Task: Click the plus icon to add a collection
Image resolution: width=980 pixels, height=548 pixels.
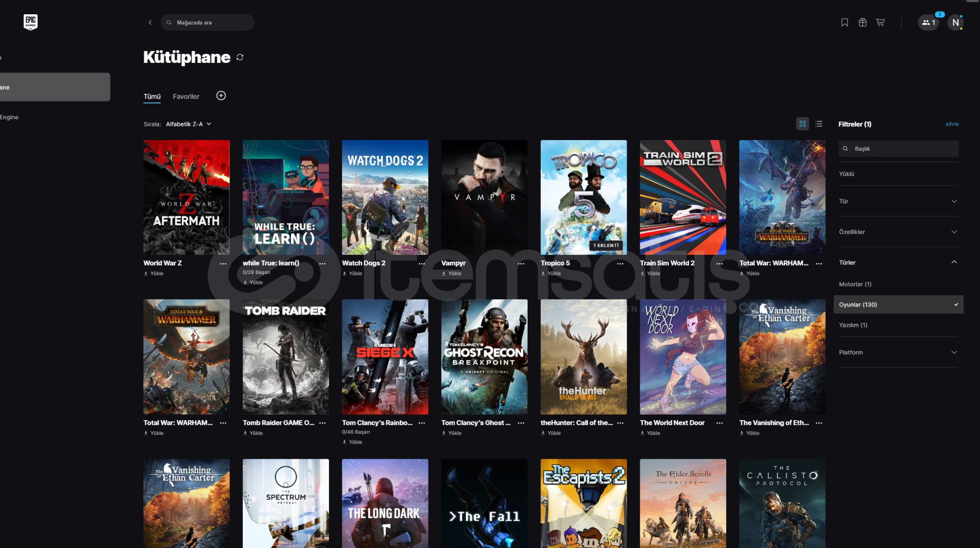Action: tap(221, 96)
